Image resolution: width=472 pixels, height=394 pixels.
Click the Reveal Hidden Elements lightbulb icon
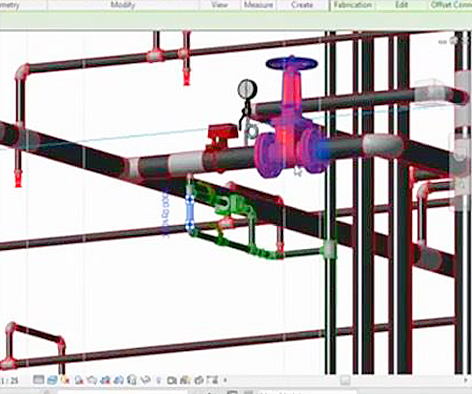pyautogui.click(x=159, y=380)
